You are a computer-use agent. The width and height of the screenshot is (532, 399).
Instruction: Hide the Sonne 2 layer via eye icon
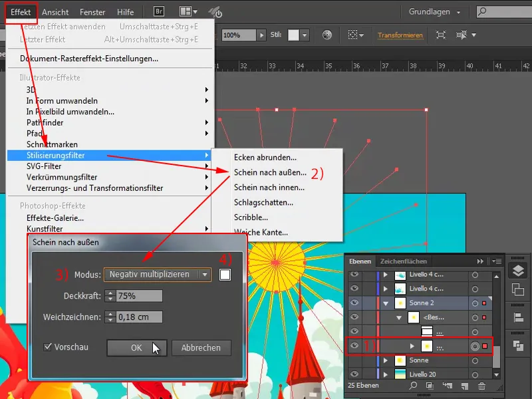point(354,303)
